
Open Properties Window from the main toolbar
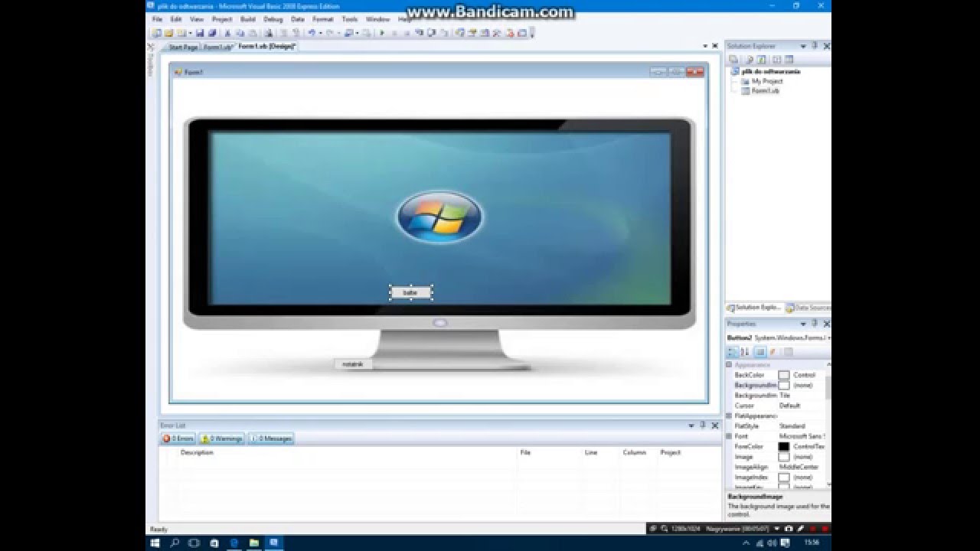472,33
